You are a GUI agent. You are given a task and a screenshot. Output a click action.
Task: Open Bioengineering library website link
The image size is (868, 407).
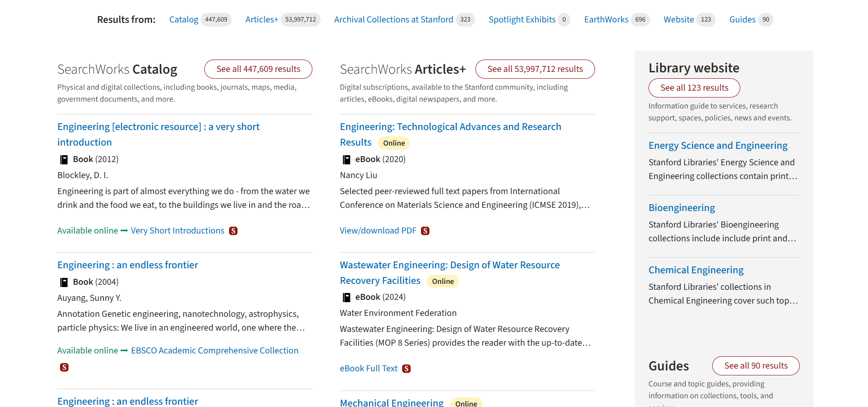point(682,208)
